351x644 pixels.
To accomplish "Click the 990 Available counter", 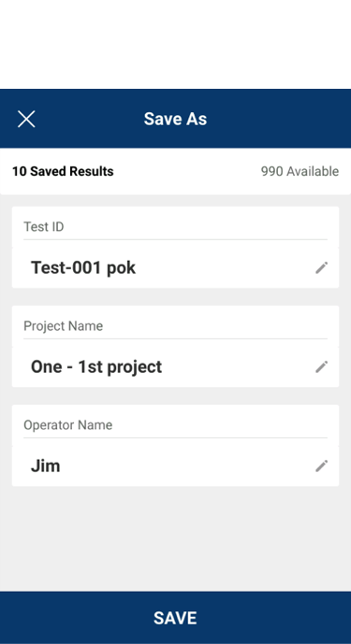I will pyautogui.click(x=300, y=171).
